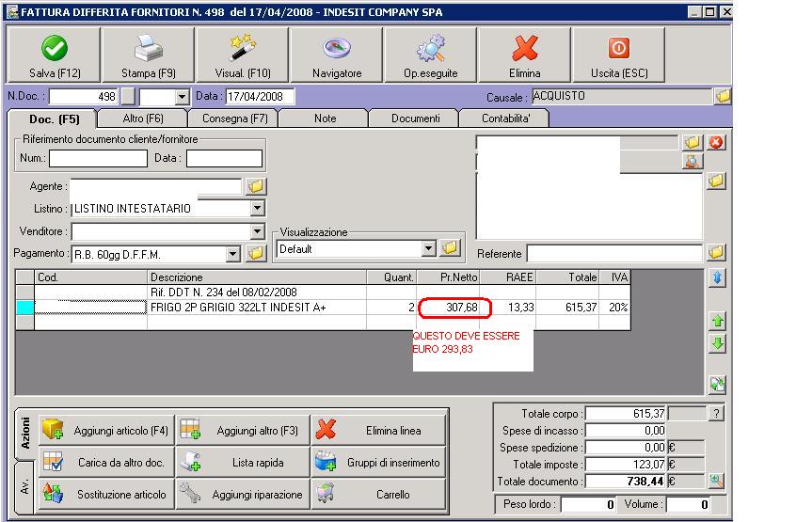Switch to Consegna (F7) tab
Image resolution: width=812 pixels, height=522 pixels.
coord(234,119)
